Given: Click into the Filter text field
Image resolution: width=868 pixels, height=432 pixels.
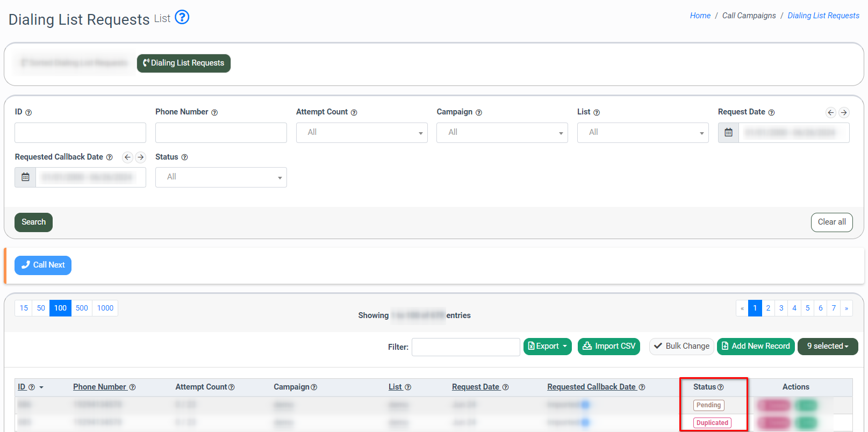Looking at the screenshot, I should coord(465,347).
